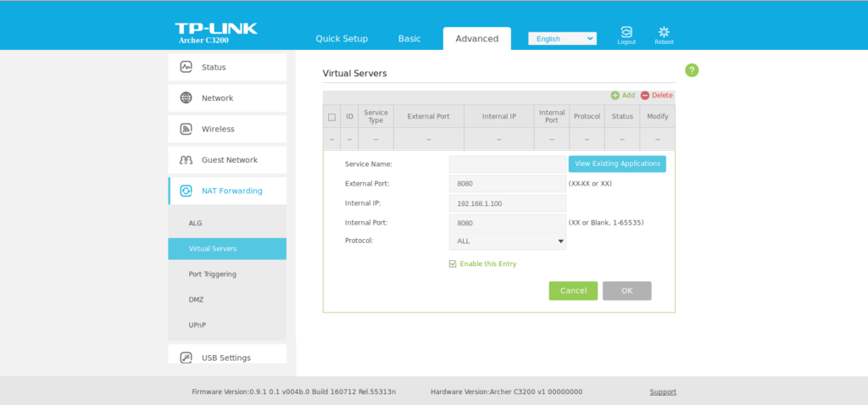The height and width of the screenshot is (405, 868).
Task: Click the Reboot icon
Action: pyautogui.click(x=664, y=32)
